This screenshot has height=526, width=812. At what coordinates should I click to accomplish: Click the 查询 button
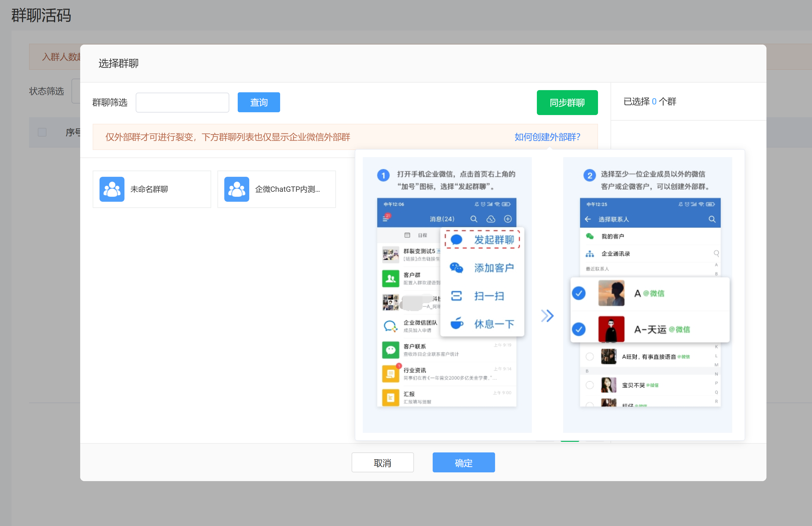(259, 102)
